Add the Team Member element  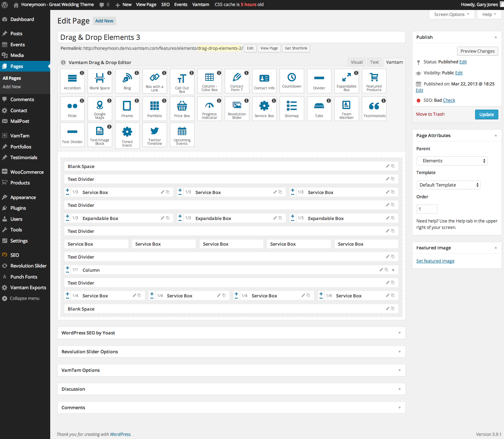[x=347, y=109]
